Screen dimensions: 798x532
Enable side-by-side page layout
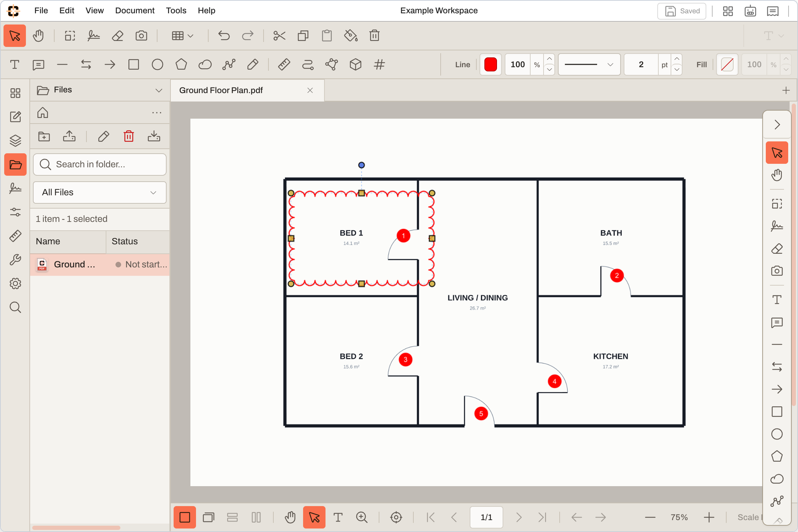(256, 517)
